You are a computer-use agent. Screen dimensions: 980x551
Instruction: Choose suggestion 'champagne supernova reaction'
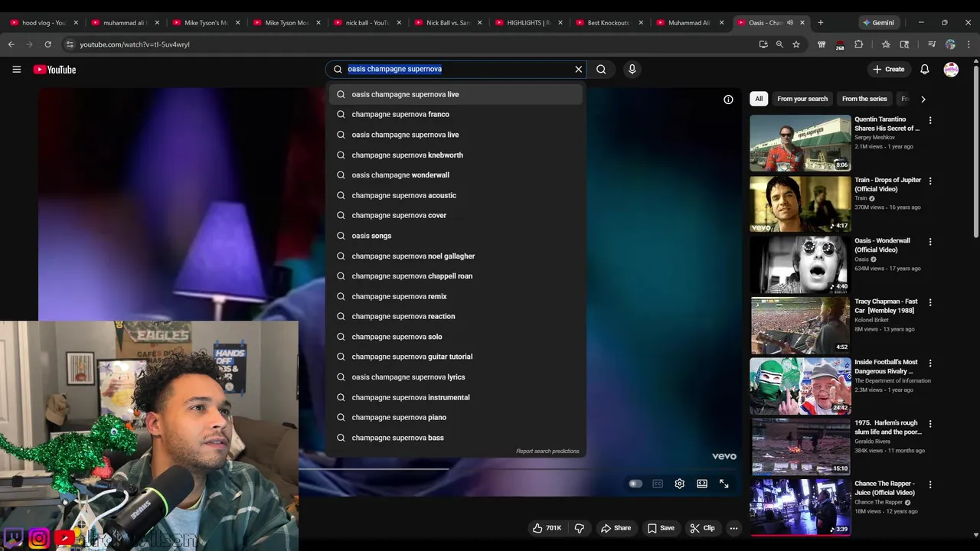[x=456, y=316]
